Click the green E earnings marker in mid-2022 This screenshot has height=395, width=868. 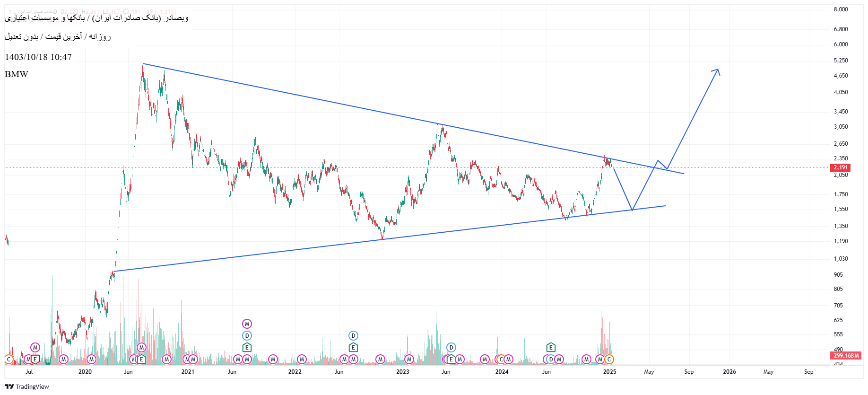[x=353, y=348]
